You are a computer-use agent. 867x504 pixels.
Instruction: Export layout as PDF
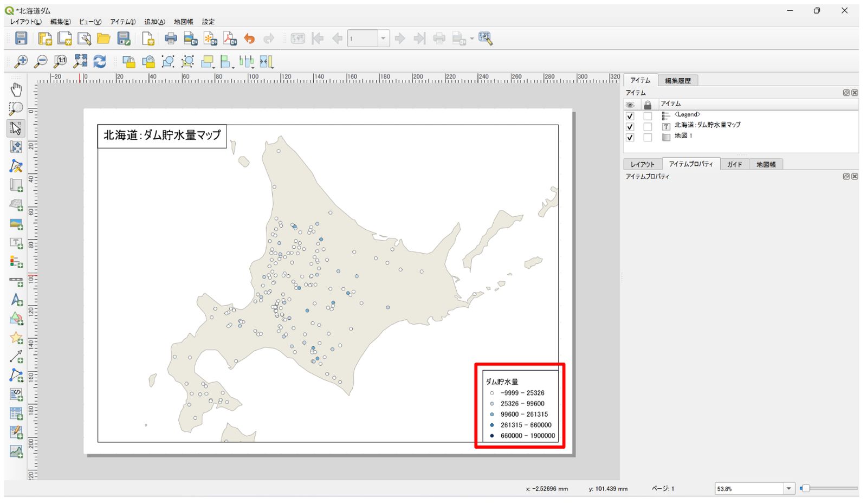pos(230,38)
